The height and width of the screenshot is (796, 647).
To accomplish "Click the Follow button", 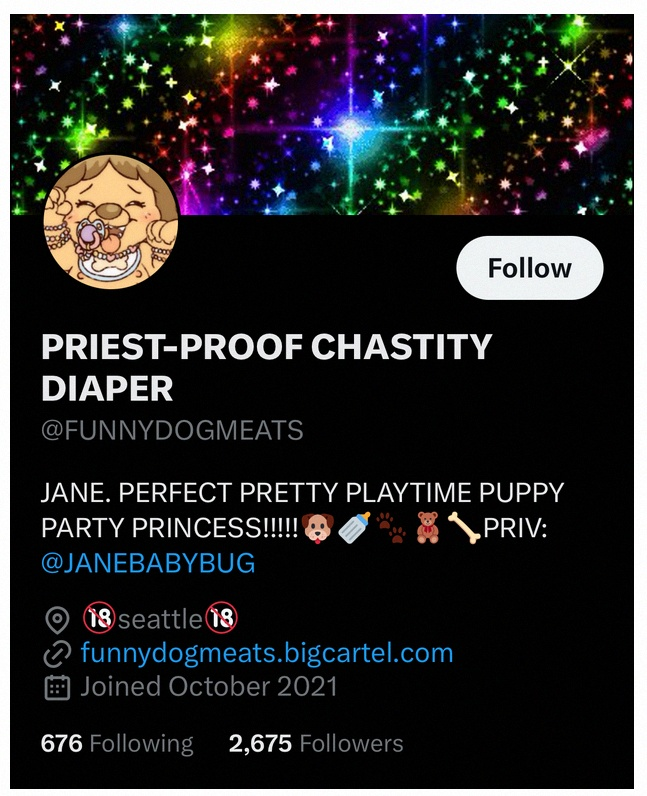I will (x=530, y=268).
